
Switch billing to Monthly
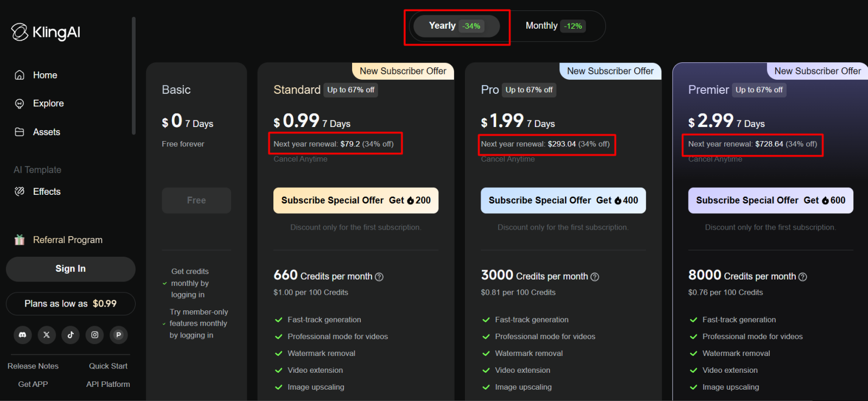(x=556, y=26)
